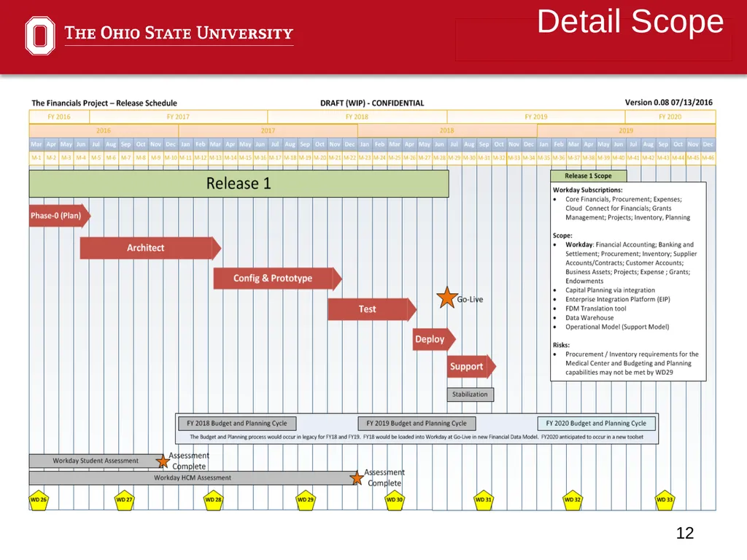
Task: Select the WD 29 yellow pentagon marker
Action: coord(306,500)
